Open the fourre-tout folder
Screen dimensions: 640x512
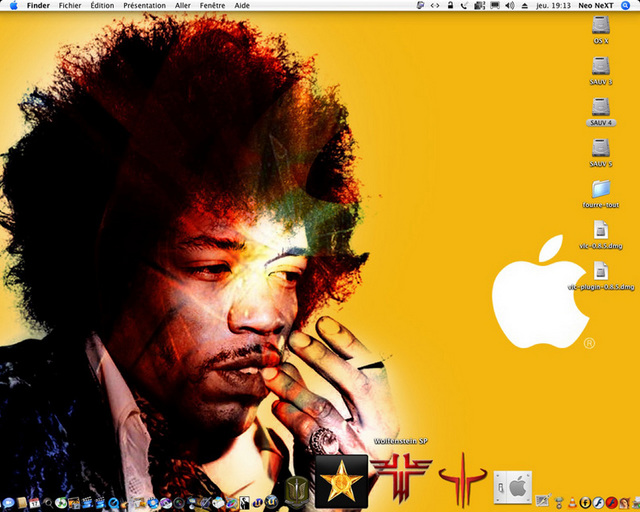click(600, 189)
